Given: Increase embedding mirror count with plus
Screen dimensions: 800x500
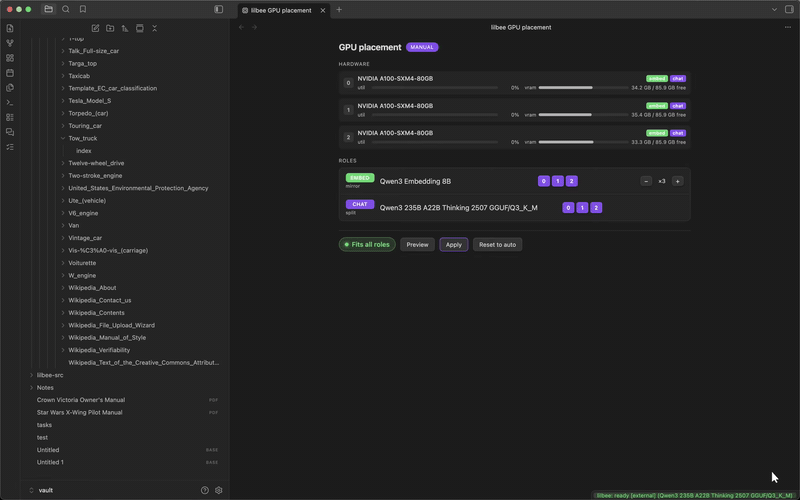Looking at the screenshot, I should click(678, 181).
